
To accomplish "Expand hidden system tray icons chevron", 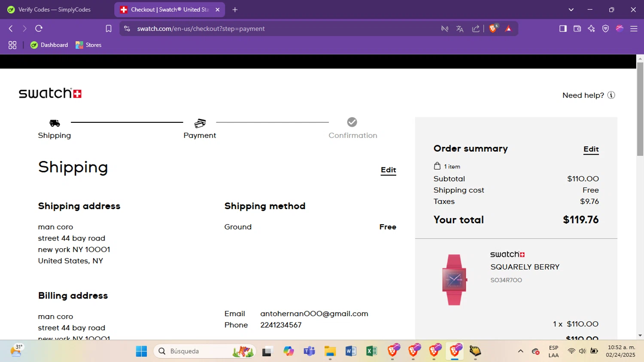I will pos(520,351).
